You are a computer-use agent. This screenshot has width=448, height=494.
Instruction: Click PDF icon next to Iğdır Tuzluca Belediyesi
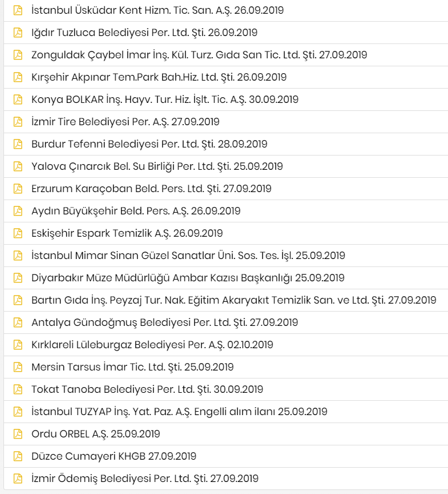[18, 33]
